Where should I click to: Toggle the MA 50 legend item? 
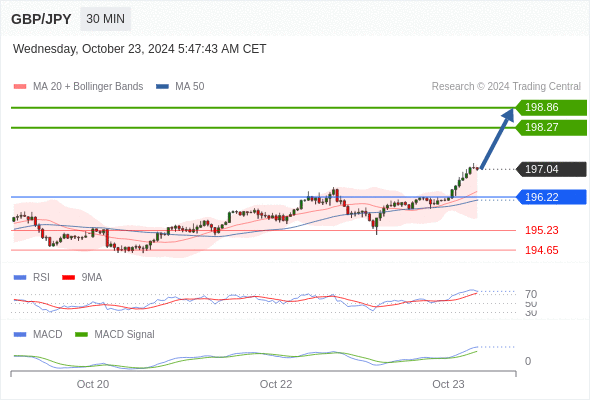point(180,87)
